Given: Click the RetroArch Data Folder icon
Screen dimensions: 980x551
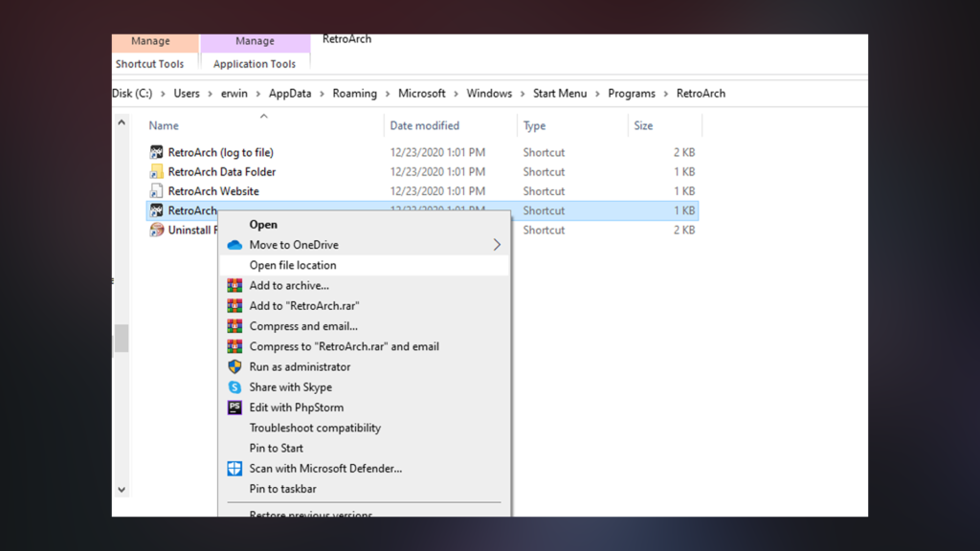Looking at the screenshot, I should tap(156, 172).
